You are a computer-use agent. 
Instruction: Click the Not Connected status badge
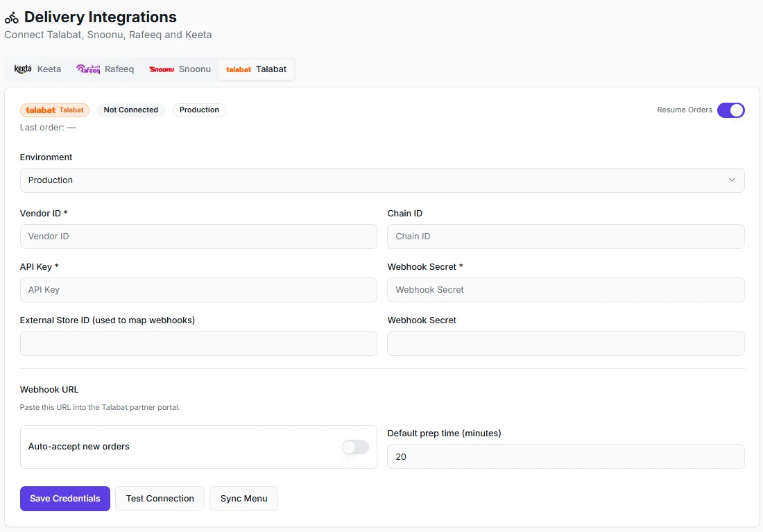point(131,110)
